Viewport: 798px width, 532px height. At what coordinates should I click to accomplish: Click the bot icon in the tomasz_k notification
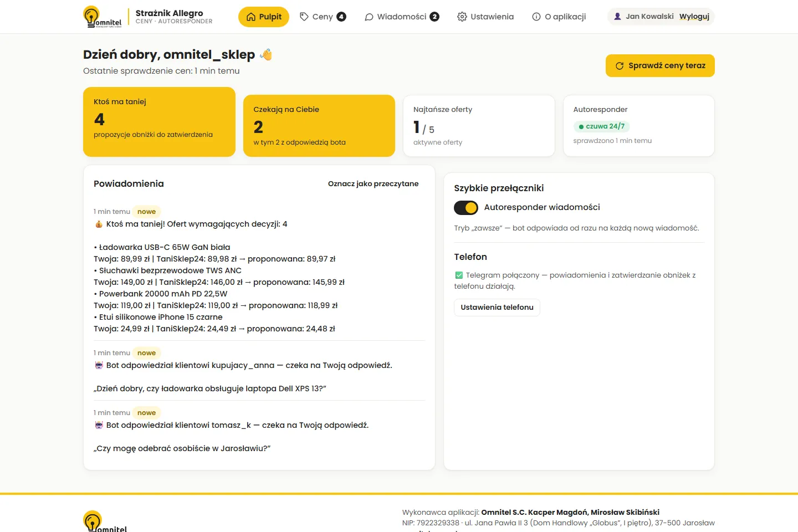(99, 425)
